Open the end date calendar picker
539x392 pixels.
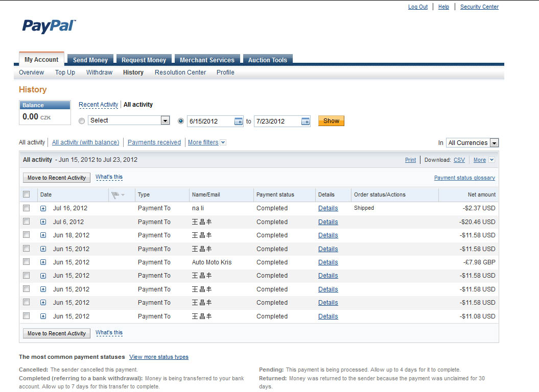point(306,121)
